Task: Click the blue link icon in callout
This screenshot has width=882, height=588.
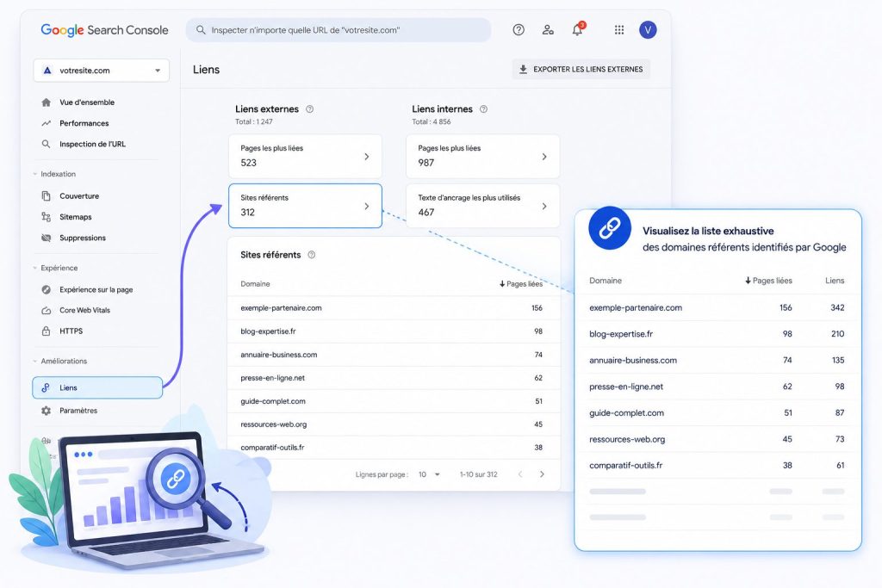Action: pyautogui.click(x=610, y=228)
